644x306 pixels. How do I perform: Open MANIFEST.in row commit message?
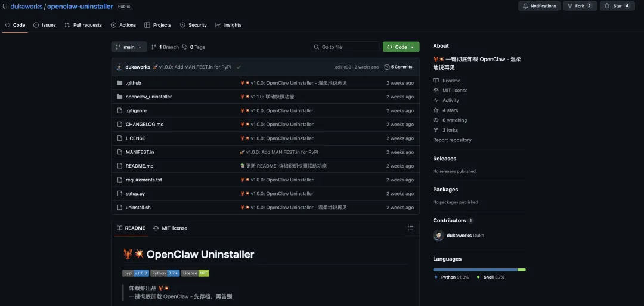coord(279,152)
